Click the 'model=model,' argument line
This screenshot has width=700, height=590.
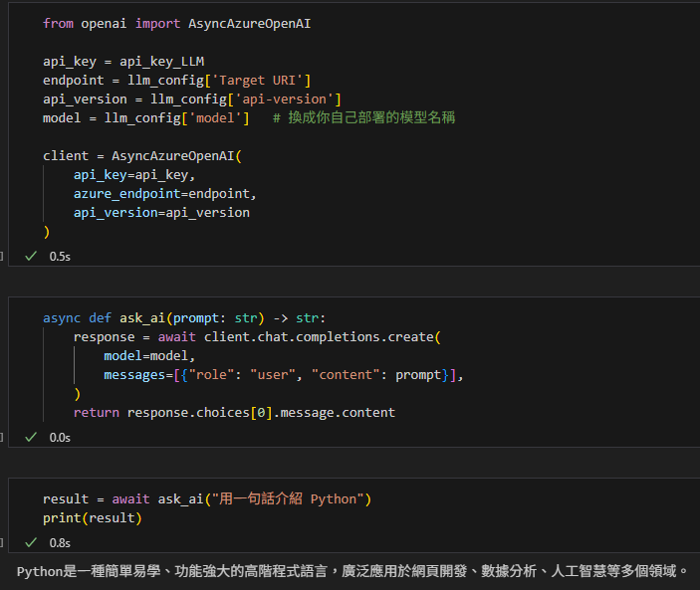(x=149, y=355)
